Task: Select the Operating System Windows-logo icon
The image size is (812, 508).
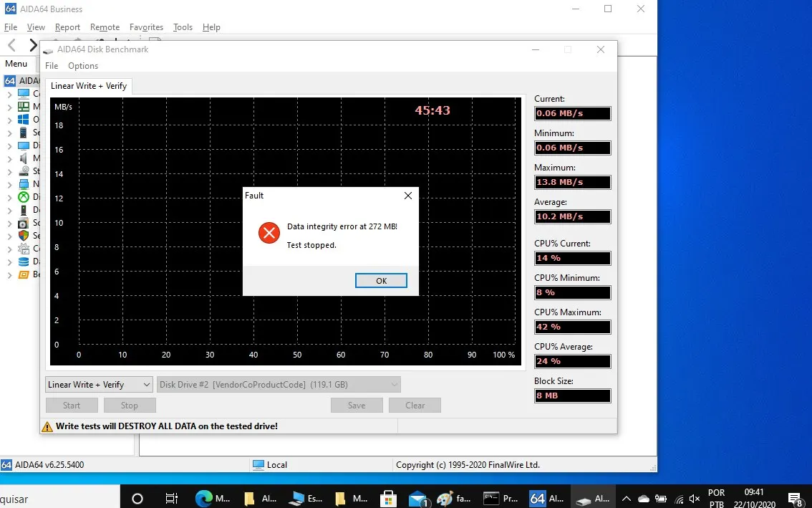Action: click(24, 120)
